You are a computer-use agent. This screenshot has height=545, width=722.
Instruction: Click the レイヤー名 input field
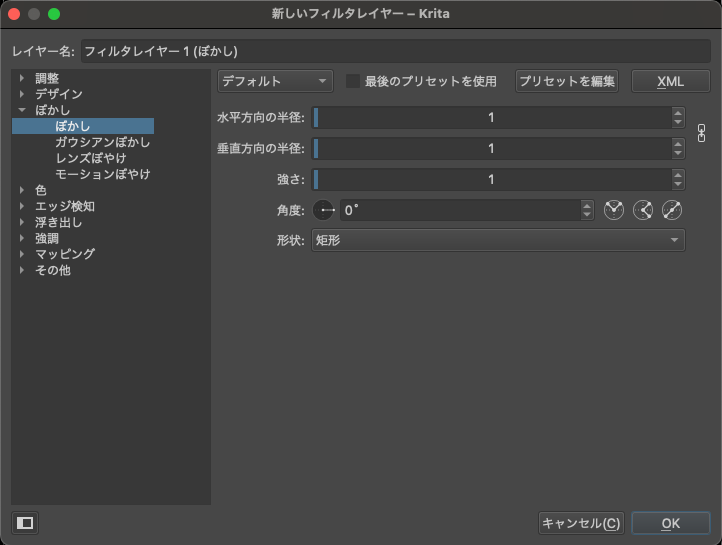point(396,51)
